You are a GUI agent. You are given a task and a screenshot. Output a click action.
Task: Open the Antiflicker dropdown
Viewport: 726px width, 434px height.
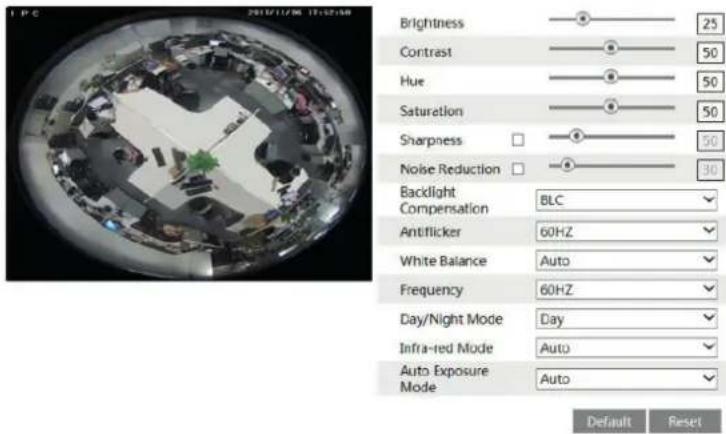[626, 231]
